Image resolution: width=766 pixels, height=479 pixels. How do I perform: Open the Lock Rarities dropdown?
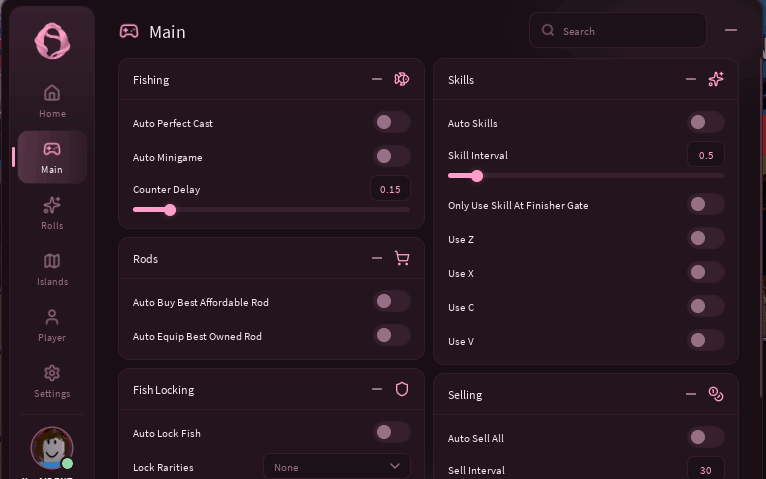(337, 467)
